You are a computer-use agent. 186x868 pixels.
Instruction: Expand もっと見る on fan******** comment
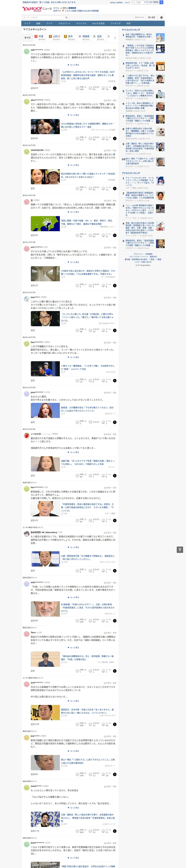[73, 357]
